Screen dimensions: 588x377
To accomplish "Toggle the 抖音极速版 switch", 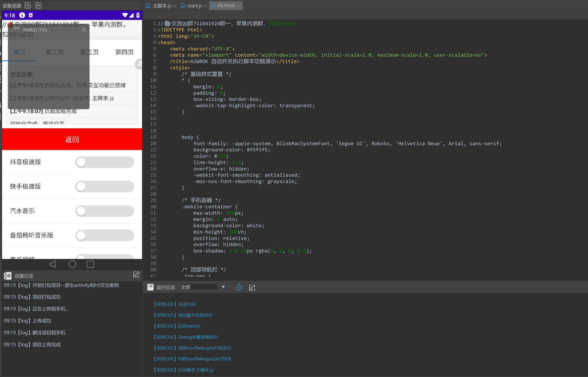I will coord(105,162).
